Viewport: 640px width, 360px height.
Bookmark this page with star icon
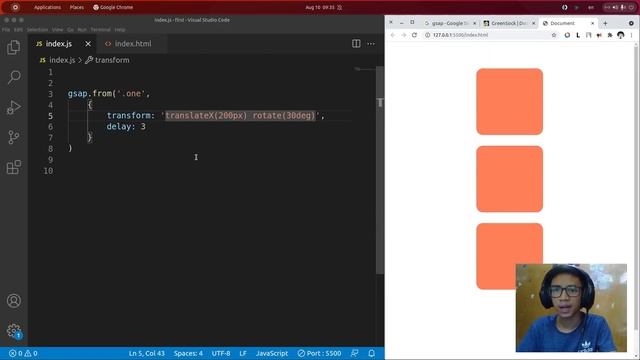pyautogui.click(x=554, y=35)
